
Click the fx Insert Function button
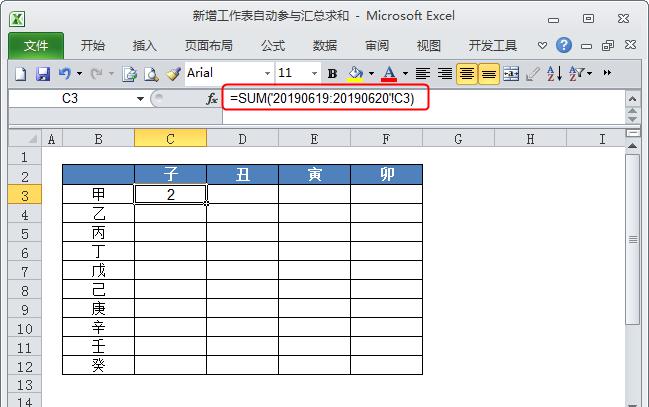tap(212, 99)
